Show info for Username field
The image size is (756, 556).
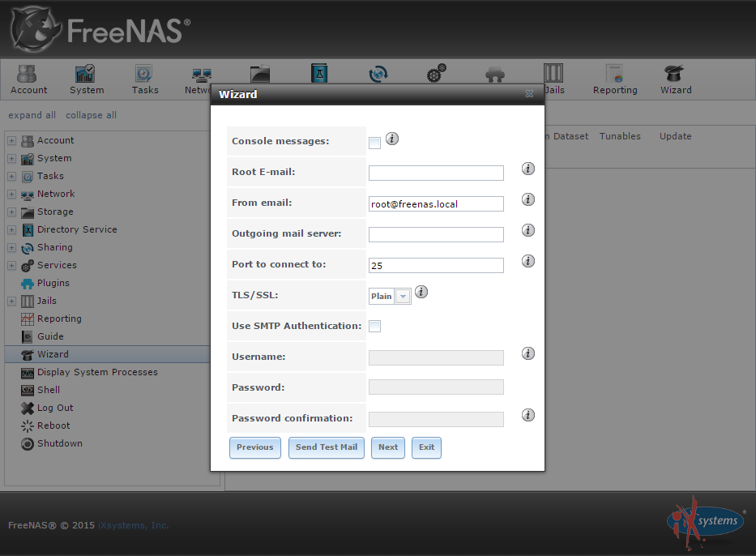coord(528,354)
